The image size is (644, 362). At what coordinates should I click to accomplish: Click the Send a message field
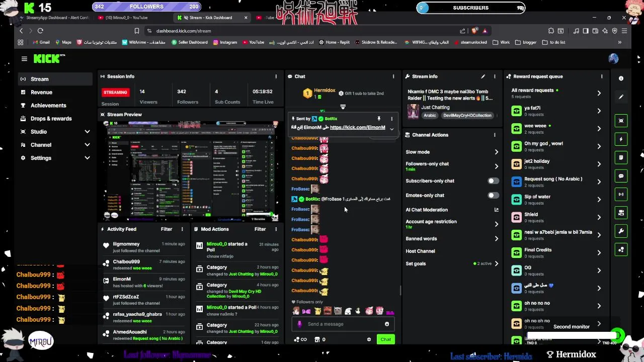342,324
